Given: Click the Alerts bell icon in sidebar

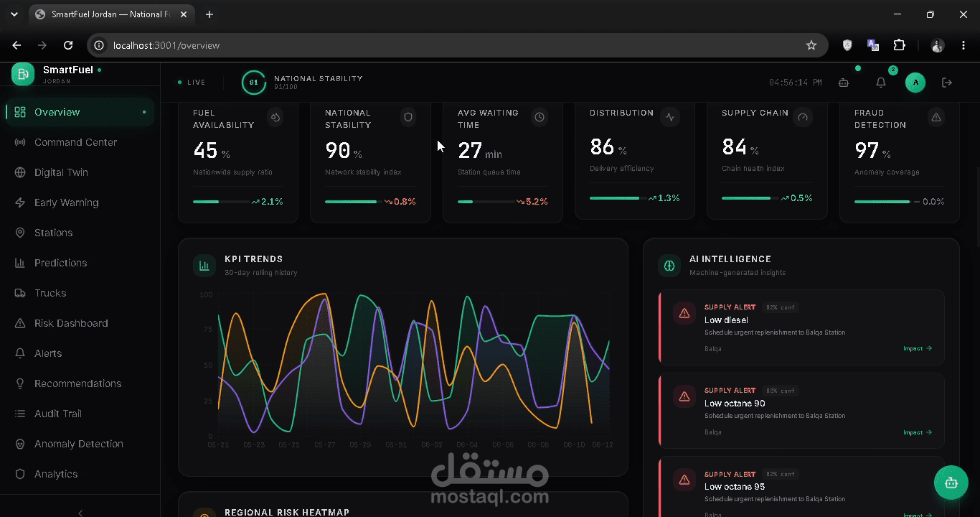Looking at the screenshot, I should pyautogui.click(x=20, y=353).
